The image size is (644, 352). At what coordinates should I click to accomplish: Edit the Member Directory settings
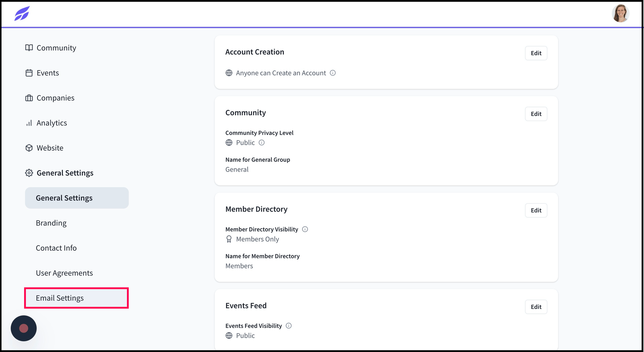536,210
